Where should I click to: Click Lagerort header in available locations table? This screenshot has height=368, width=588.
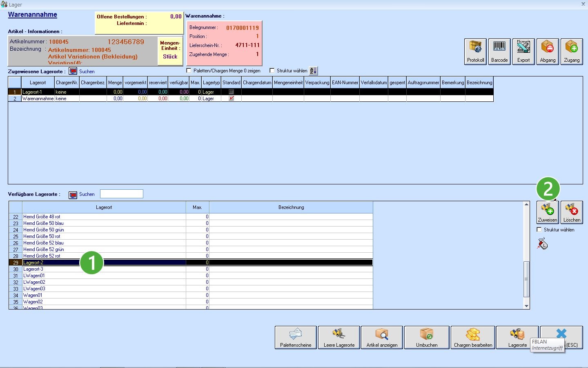tap(104, 207)
